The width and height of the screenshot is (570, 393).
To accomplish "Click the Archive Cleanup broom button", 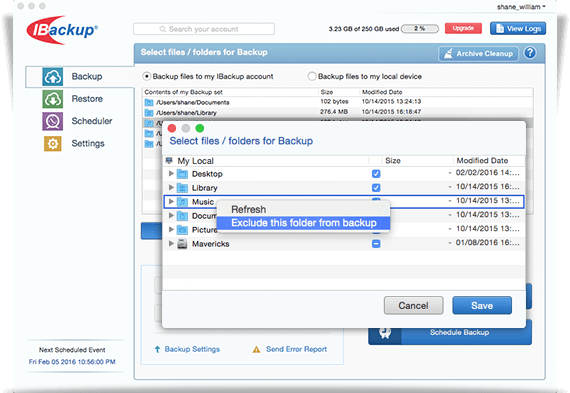I will point(478,54).
